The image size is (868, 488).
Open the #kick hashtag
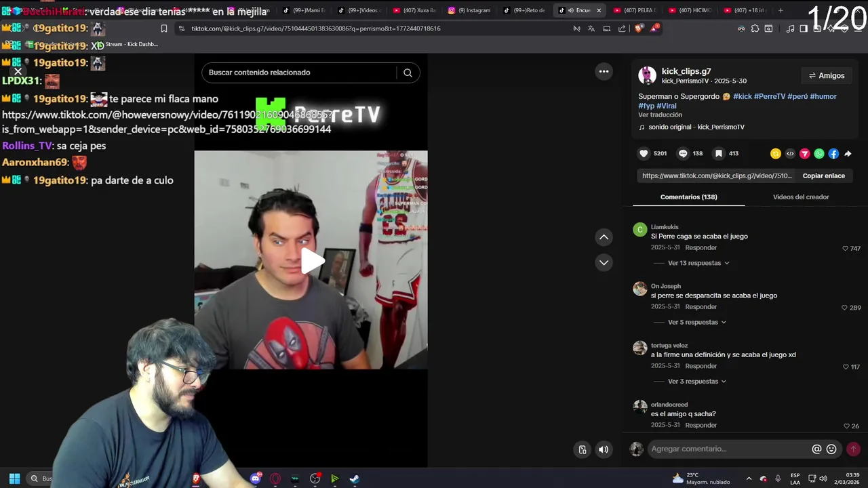743,96
